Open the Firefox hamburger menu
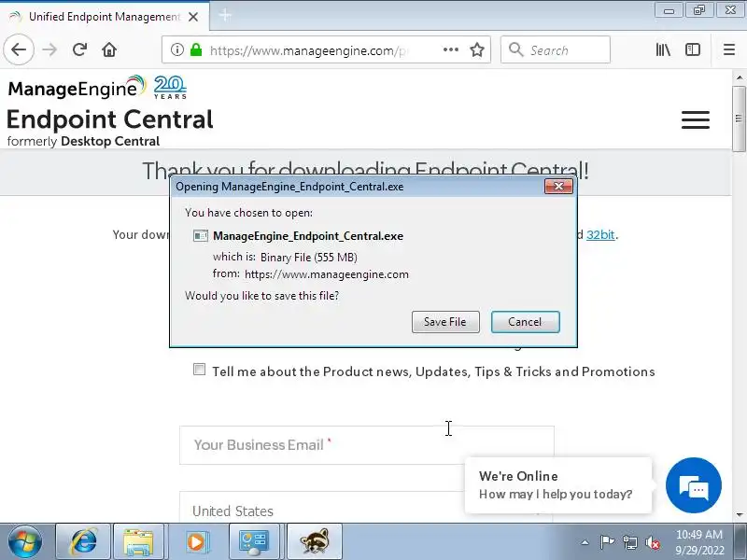This screenshot has width=747, height=560. 729,49
